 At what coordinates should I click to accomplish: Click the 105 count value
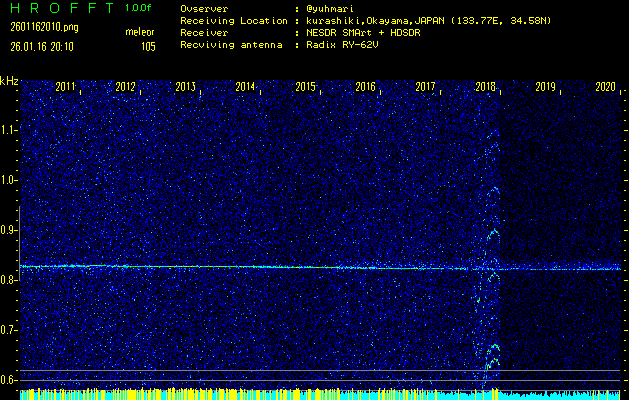[148, 46]
